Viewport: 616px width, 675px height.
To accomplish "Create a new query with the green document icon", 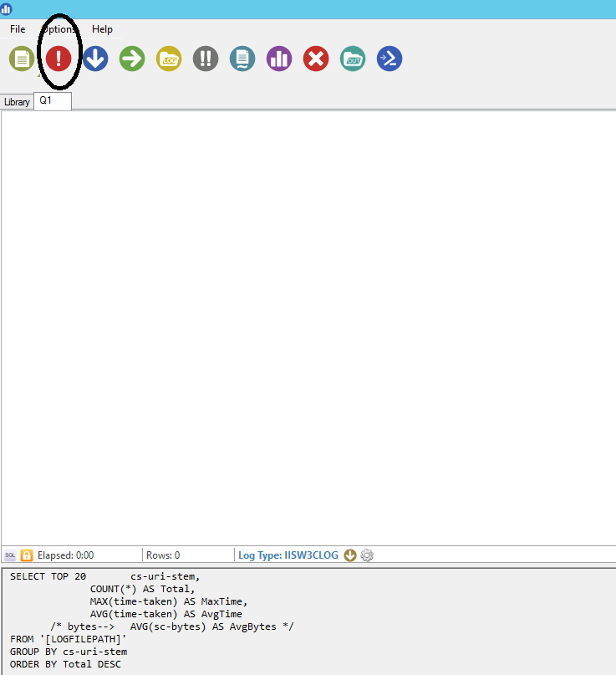I will click(x=22, y=59).
